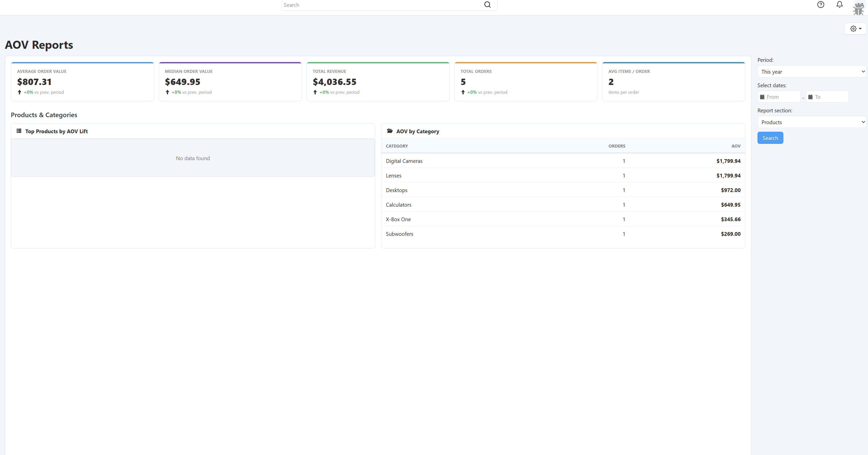The width and height of the screenshot is (868, 455).
Task: Click the To date calendar icon
Action: point(810,97)
